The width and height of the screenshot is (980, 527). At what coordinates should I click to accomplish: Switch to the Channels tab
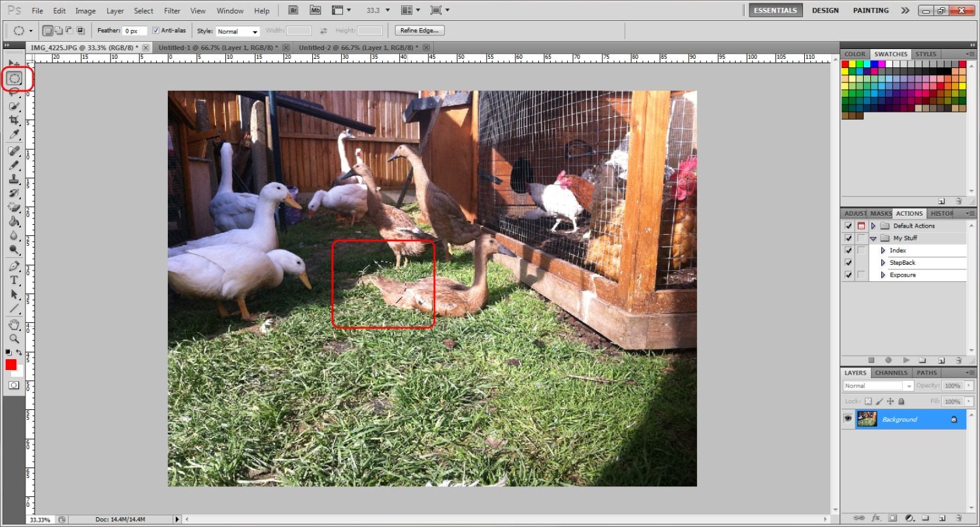click(x=890, y=373)
